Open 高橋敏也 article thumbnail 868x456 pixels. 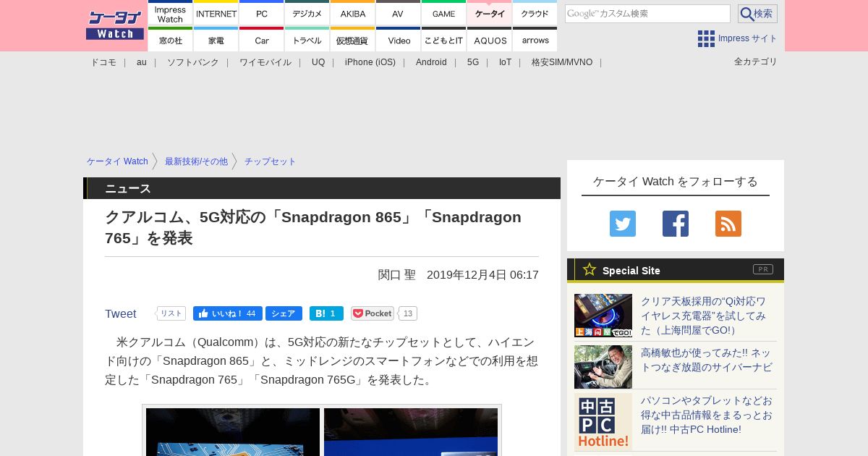tap(603, 367)
